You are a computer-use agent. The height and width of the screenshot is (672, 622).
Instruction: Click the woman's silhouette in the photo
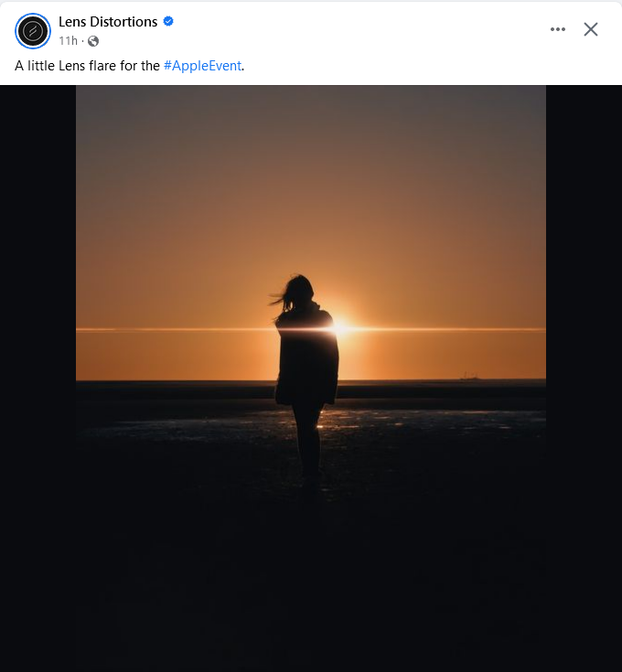point(306,366)
